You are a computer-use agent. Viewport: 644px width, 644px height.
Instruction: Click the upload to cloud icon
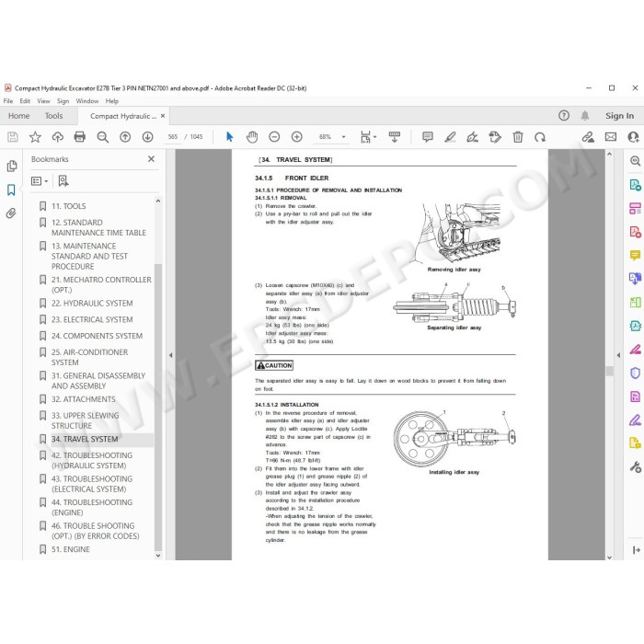[57, 137]
